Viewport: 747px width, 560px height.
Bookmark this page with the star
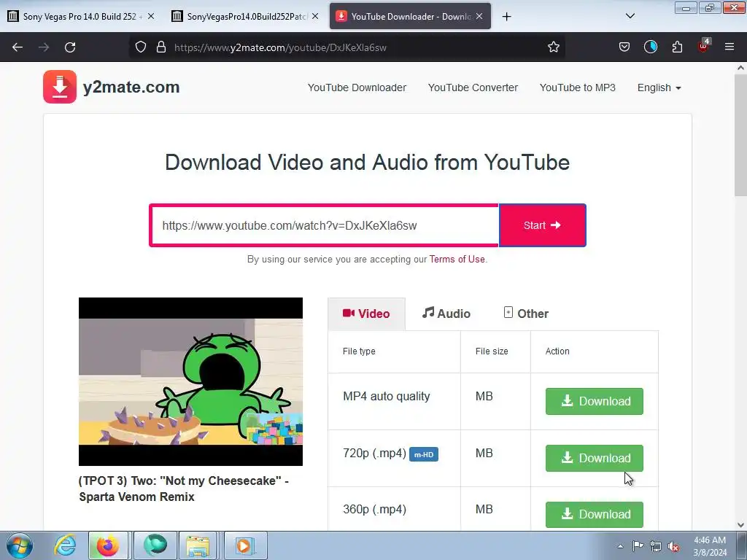point(553,47)
